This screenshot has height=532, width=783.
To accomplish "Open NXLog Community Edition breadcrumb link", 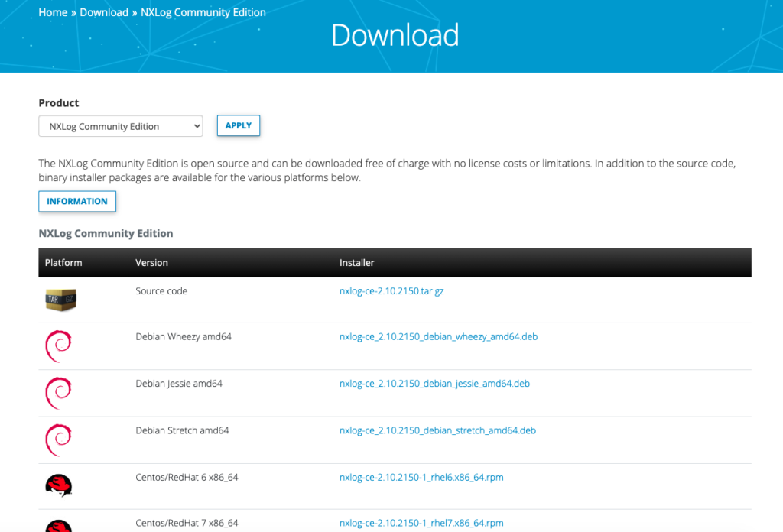I will (x=203, y=12).
